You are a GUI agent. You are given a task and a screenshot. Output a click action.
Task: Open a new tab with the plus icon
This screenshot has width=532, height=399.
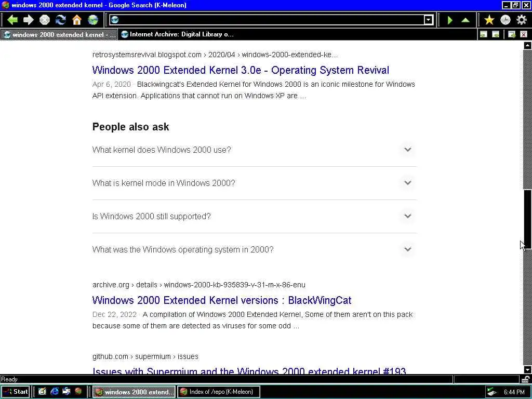pos(512,34)
